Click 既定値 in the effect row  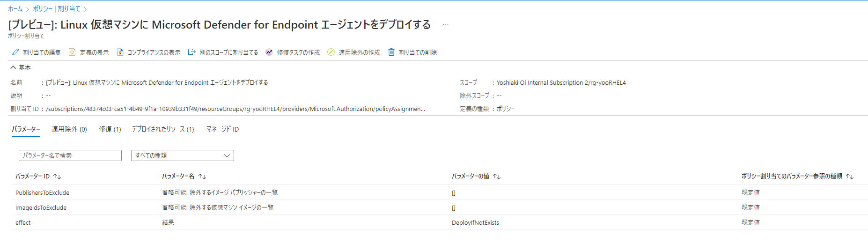point(750,222)
